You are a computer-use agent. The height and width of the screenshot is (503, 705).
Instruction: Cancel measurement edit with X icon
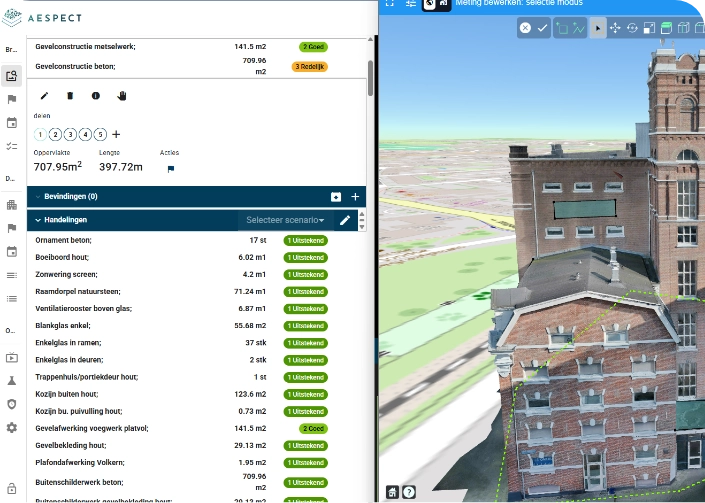525,29
